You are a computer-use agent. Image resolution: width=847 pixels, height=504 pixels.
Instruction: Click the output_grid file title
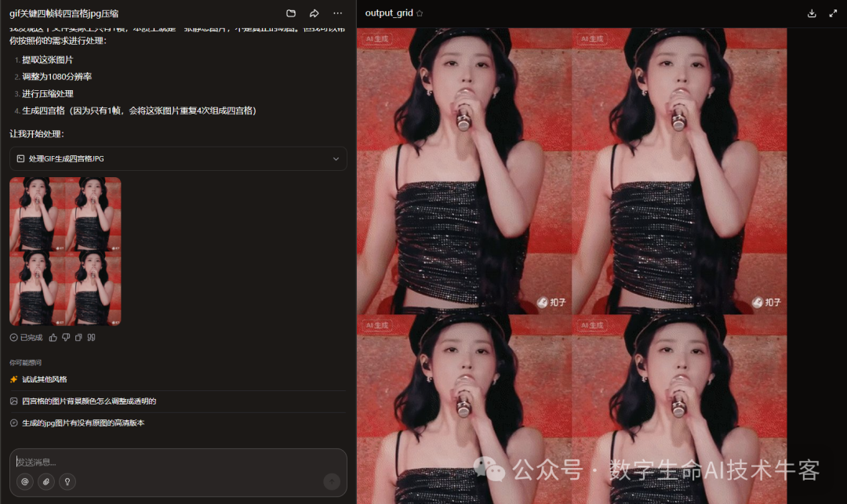point(389,13)
